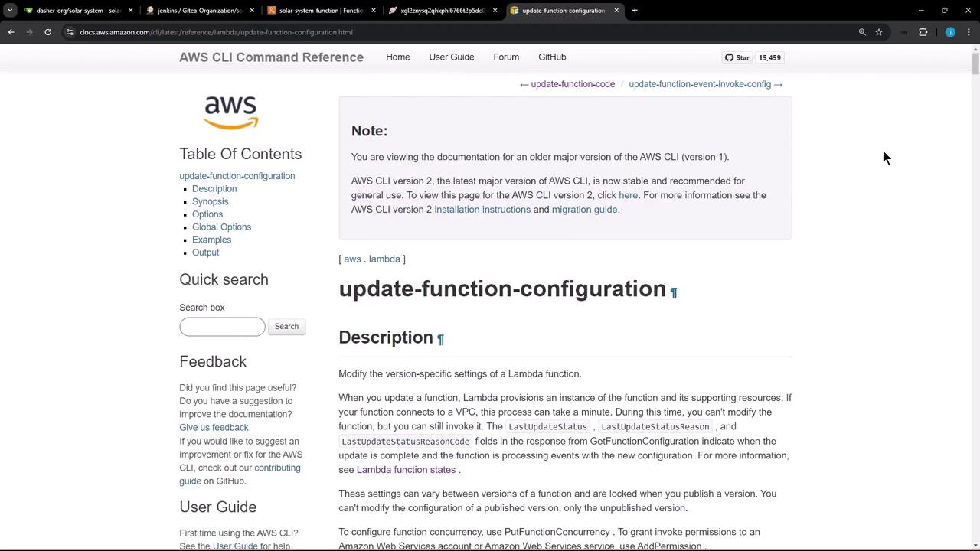Open the User Guide nav item
Image resolution: width=980 pixels, height=551 pixels.
tap(452, 57)
